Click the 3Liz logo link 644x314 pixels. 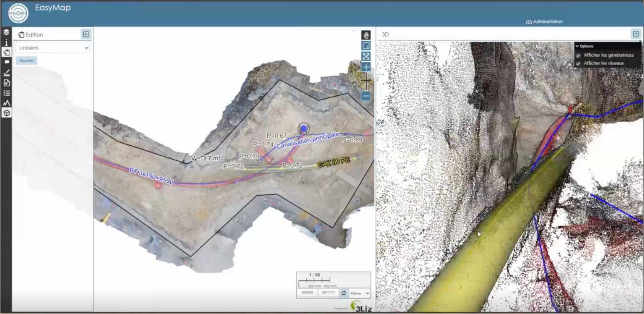[x=358, y=306]
